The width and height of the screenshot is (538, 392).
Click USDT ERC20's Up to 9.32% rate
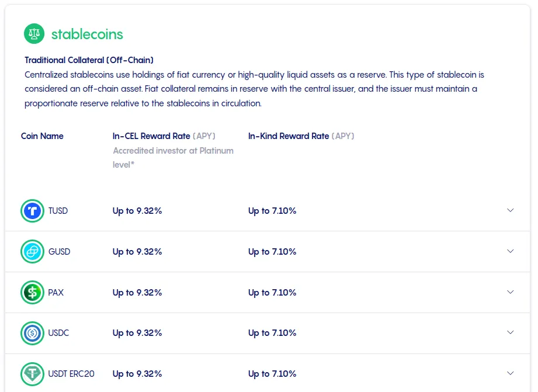137,374
